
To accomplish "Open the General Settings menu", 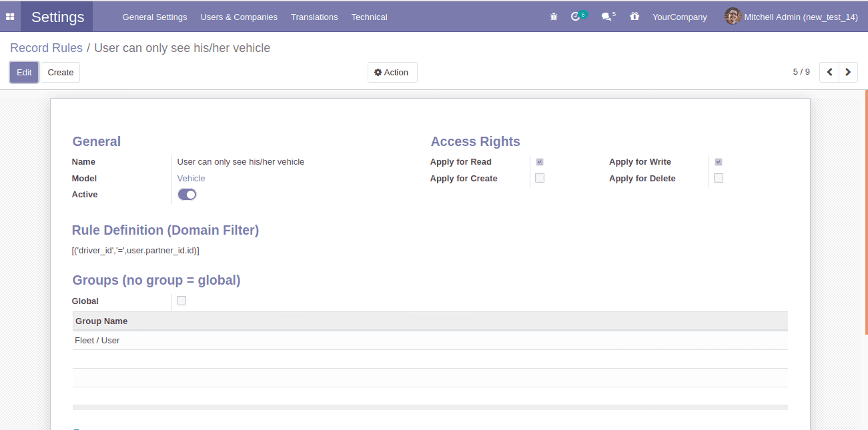I will 155,17.
